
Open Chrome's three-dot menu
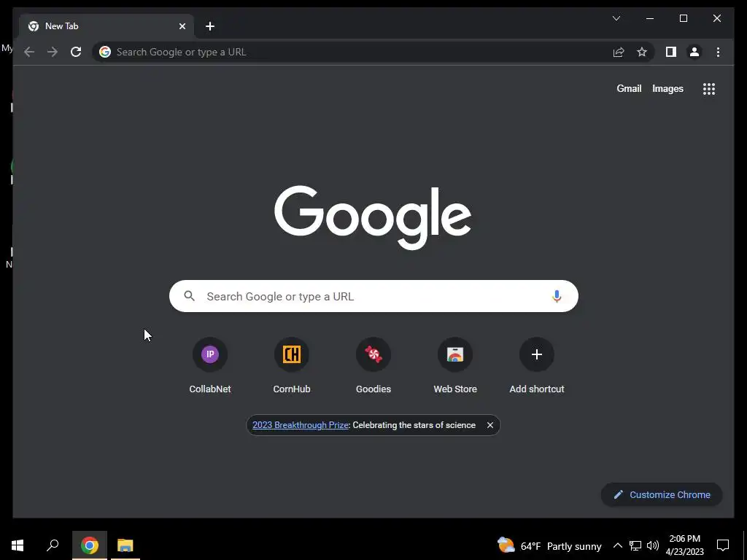(x=718, y=52)
